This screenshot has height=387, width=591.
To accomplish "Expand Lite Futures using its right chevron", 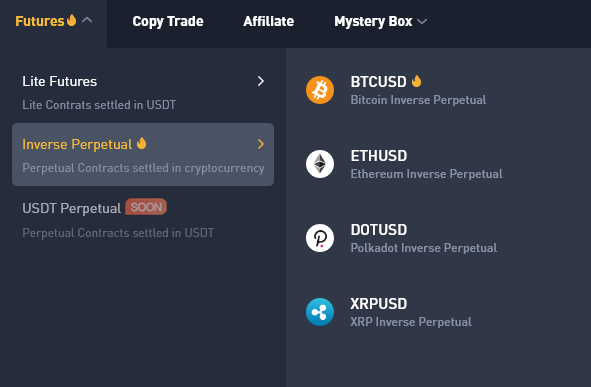I will [x=260, y=81].
